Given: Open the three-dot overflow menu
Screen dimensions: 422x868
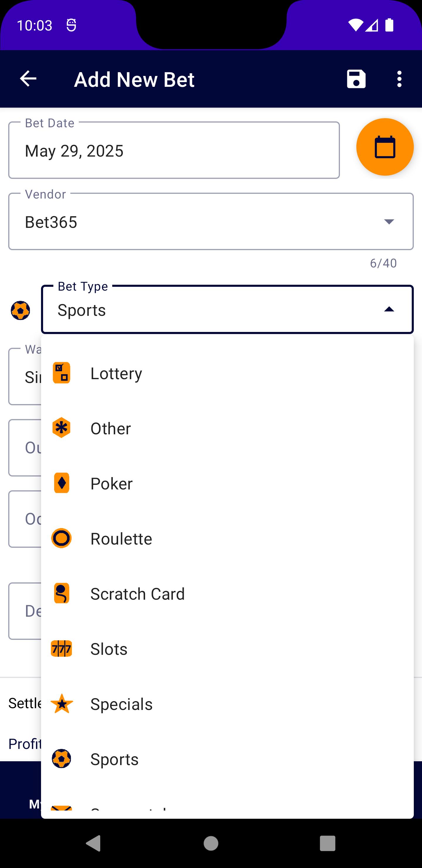Looking at the screenshot, I should (399, 79).
